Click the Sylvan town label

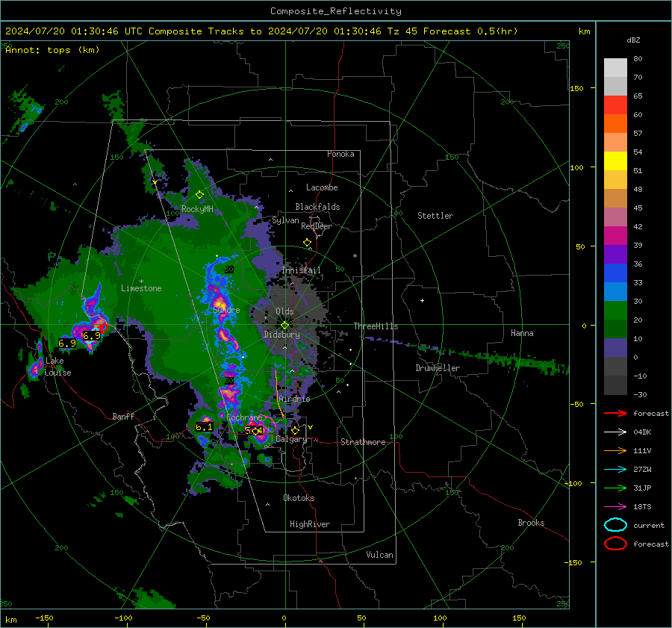point(285,220)
